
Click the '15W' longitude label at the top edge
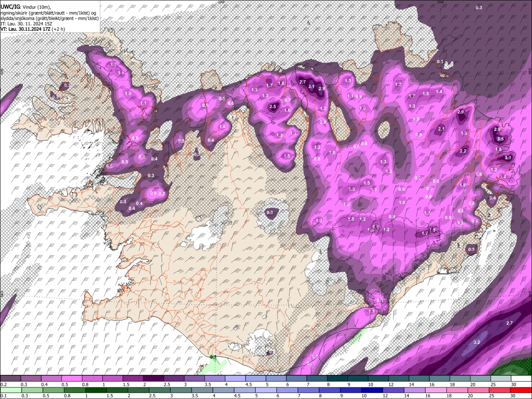tap(440, 2)
